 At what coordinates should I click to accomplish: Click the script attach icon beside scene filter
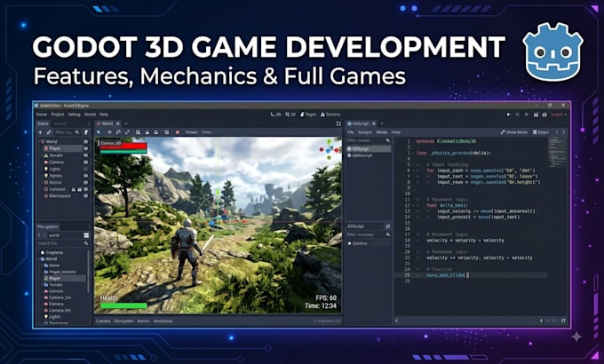[x=86, y=132]
